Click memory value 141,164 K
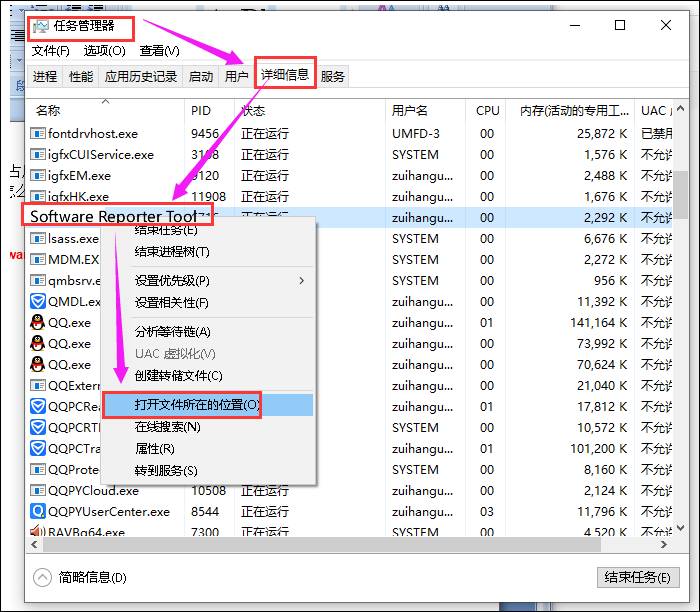Screen dimensions: 700x612 point(598,322)
